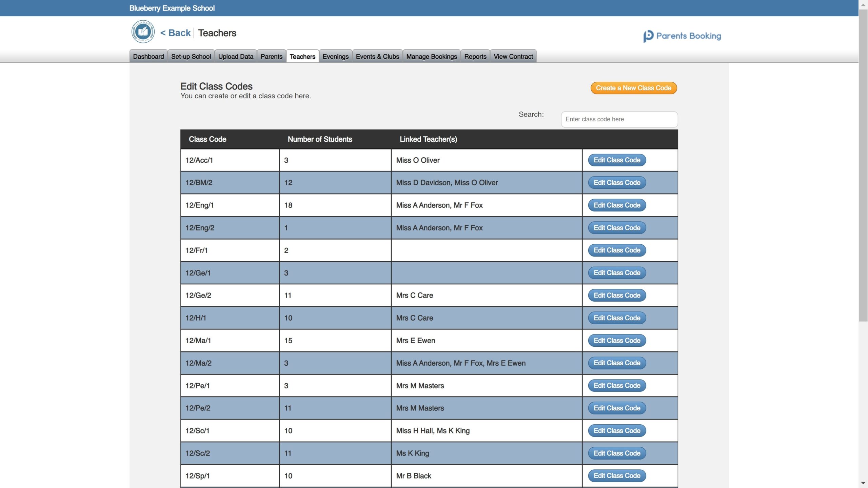The width and height of the screenshot is (868, 488).
Task: Edit class code for 12/Ma/1
Action: pos(617,340)
